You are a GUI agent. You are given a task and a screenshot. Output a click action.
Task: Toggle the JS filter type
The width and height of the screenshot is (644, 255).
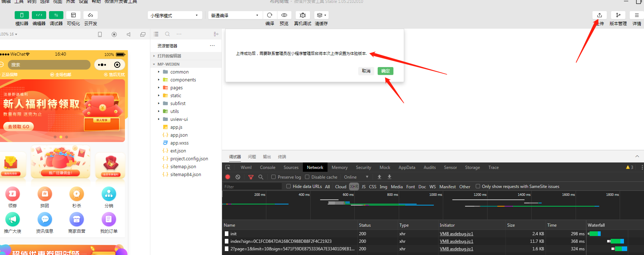[364, 186]
